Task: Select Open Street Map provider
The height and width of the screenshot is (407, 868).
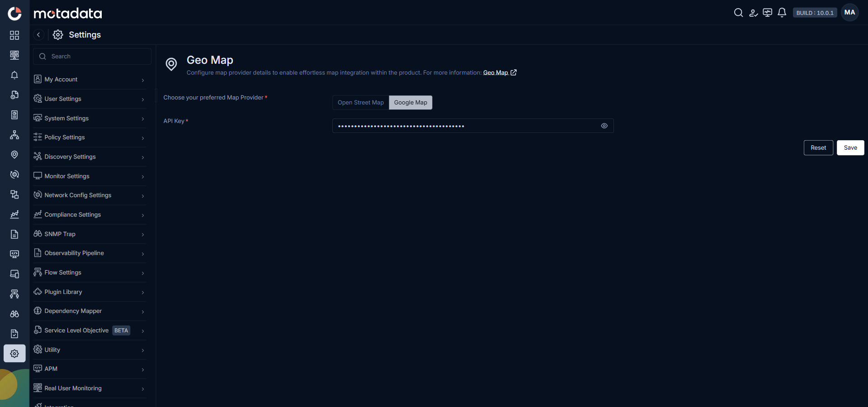Action: [360, 103]
